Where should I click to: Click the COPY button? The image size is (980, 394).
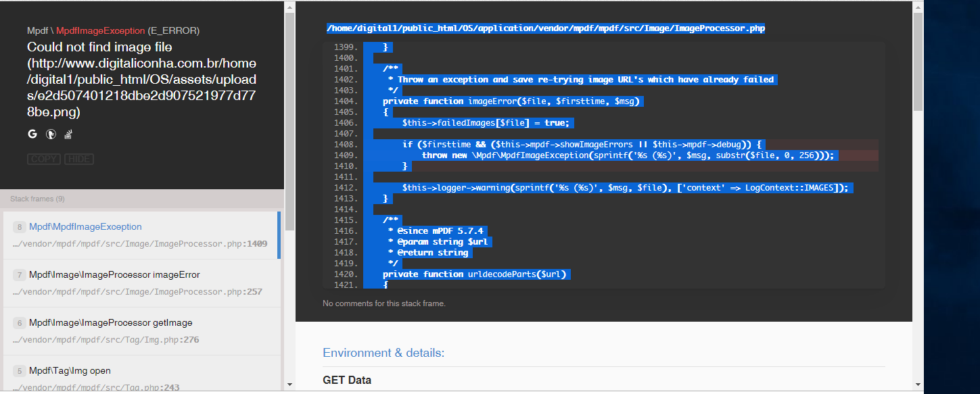(x=43, y=159)
